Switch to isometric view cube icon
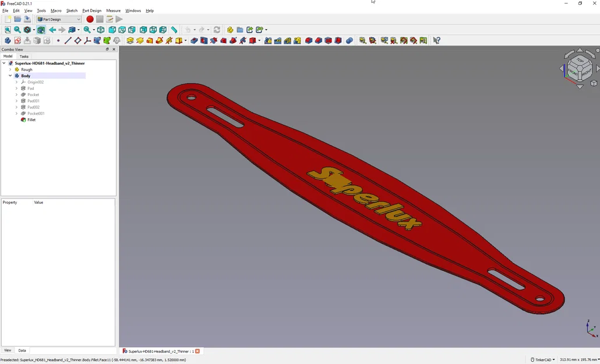This screenshot has height=364, width=600. 101,30
